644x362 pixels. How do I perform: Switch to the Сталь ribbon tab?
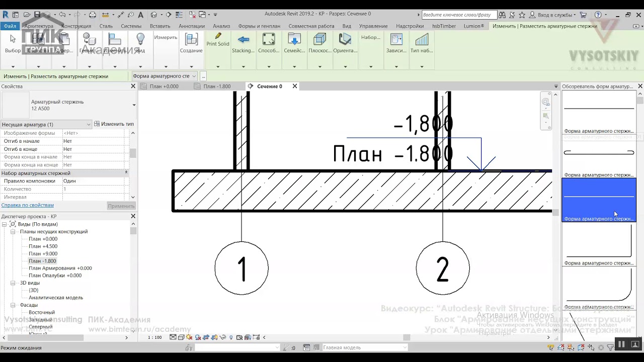pos(106,26)
